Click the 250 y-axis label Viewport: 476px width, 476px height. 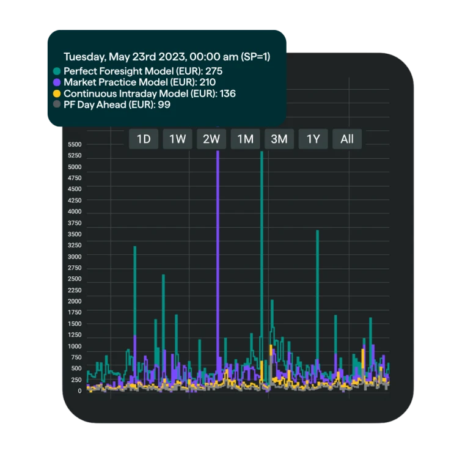pos(76,380)
